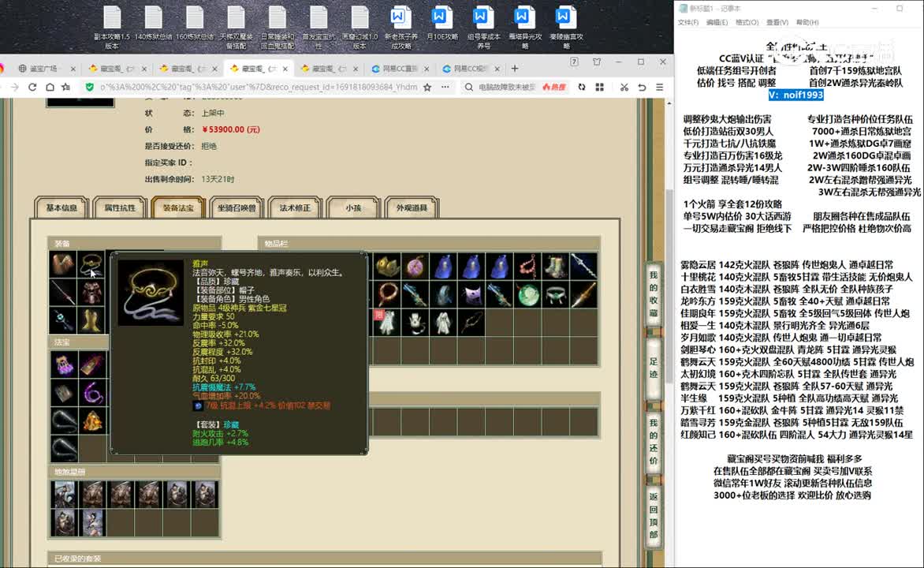The height and width of the screenshot is (568, 924).
Task: Open notepad 帮助(H) menu
Action: pos(807,22)
